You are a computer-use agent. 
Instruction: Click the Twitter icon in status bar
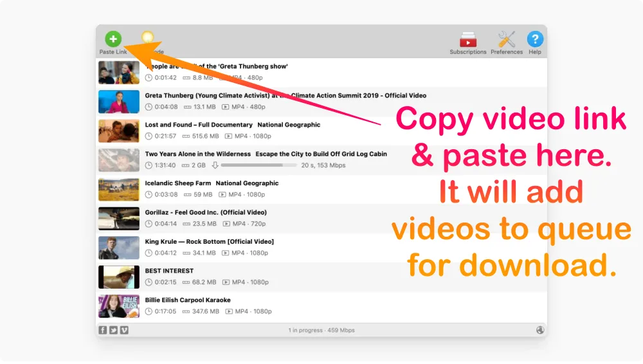click(x=113, y=330)
